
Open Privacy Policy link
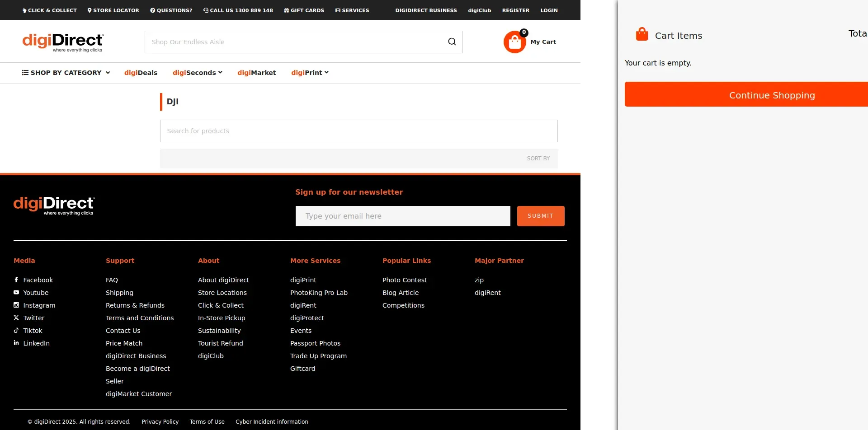[x=160, y=422]
